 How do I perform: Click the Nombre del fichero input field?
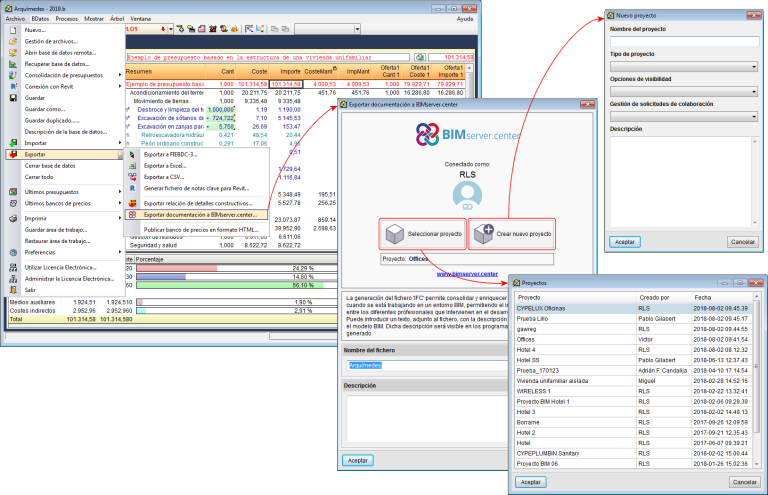[x=427, y=366]
